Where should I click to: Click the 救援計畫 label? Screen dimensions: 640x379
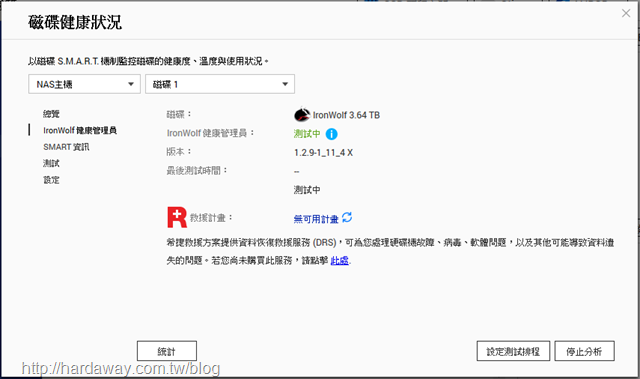211,218
